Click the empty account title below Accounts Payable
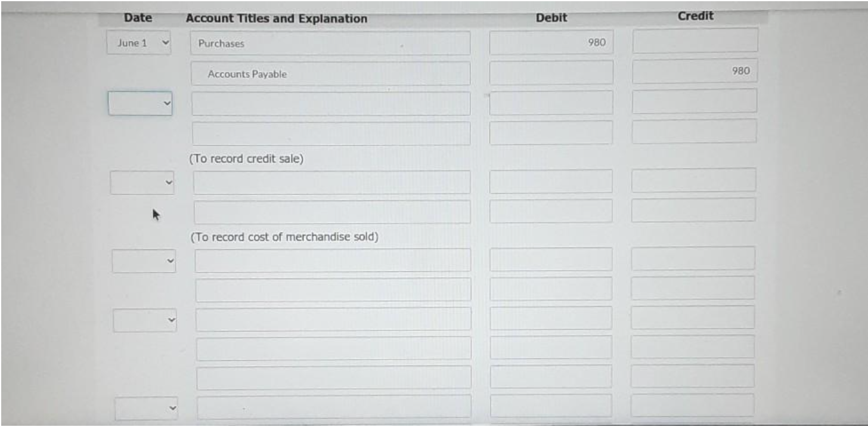This screenshot has width=868, height=427. pyautogui.click(x=331, y=103)
